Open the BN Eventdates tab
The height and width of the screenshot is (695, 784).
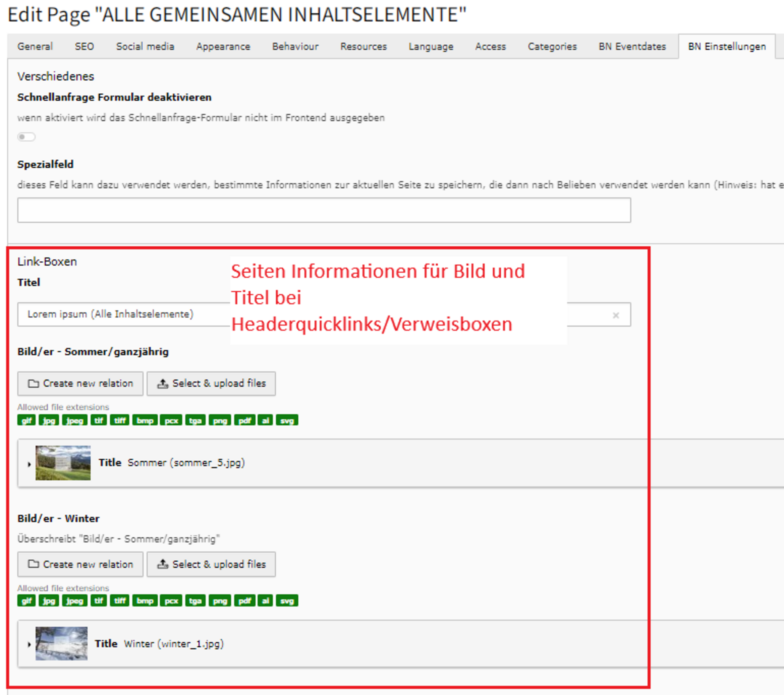point(632,47)
